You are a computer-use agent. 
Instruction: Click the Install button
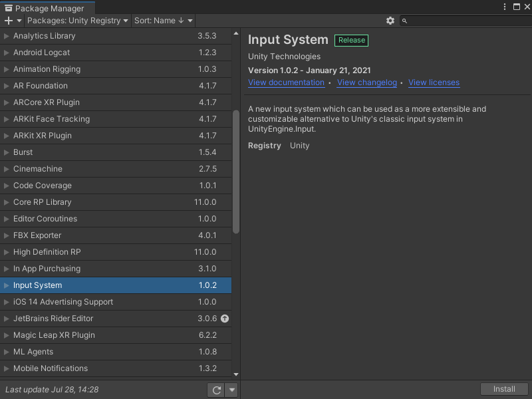[x=504, y=389]
